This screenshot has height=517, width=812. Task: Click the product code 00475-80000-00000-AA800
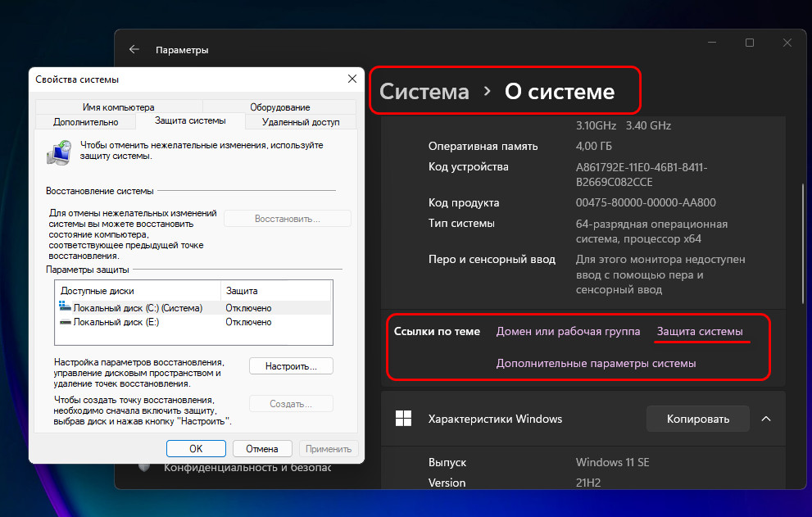point(646,202)
